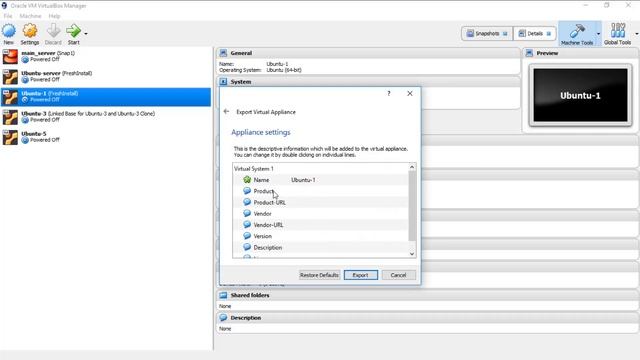Screen dimensions: 640x360
Task: Click the Version row speech bubble icon
Action: point(247,236)
